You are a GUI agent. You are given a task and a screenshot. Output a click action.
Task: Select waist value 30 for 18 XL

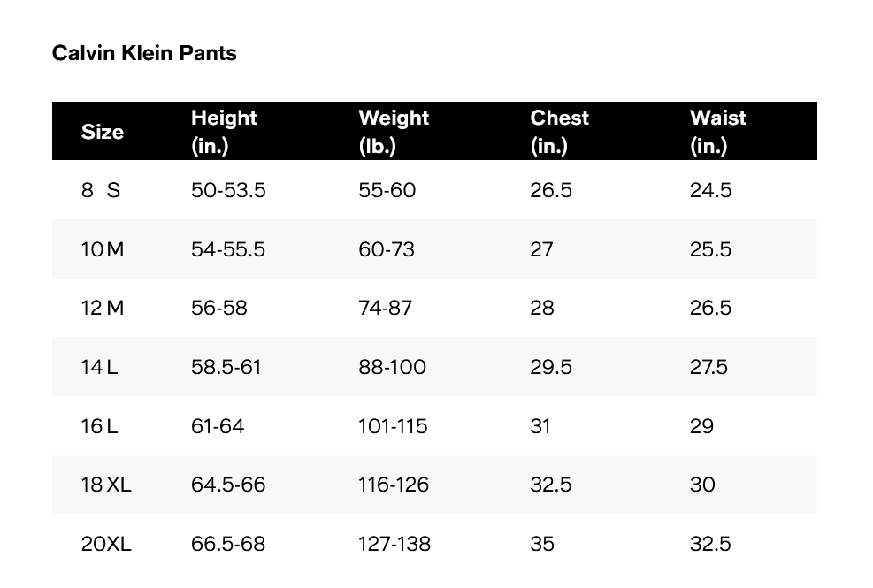coord(701,485)
